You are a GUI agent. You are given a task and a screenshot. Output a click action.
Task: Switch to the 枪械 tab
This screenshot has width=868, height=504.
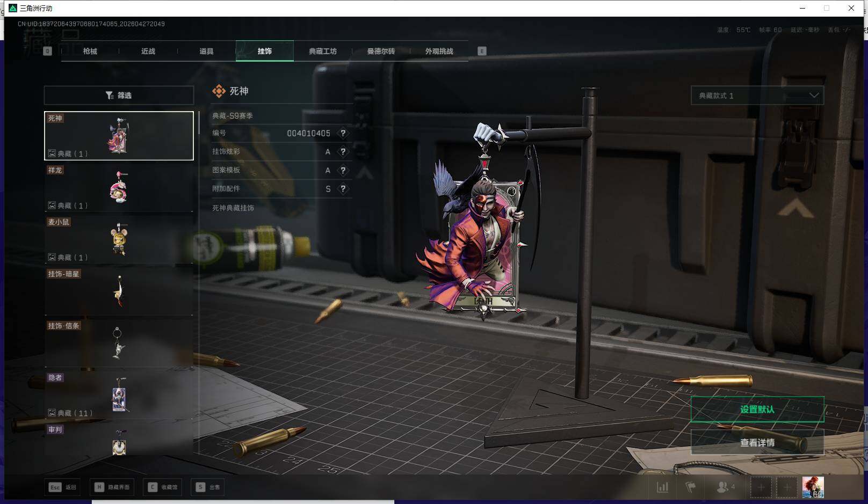tap(90, 52)
